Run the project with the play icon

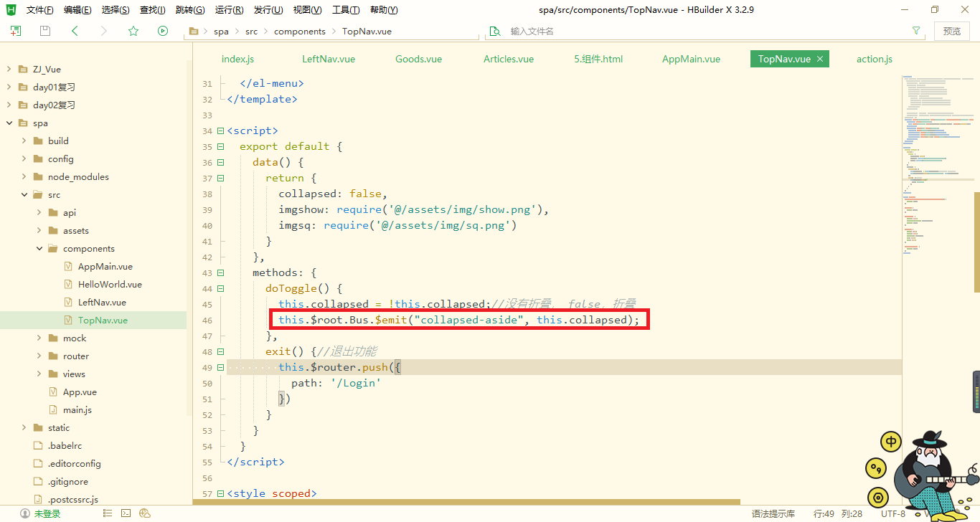click(163, 31)
